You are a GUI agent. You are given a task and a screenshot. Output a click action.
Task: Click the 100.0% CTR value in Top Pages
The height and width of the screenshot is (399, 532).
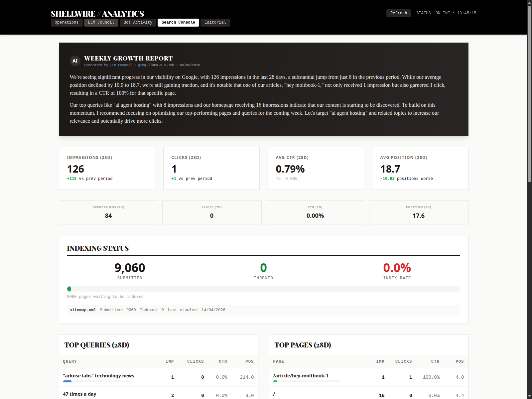pos(431,377)
